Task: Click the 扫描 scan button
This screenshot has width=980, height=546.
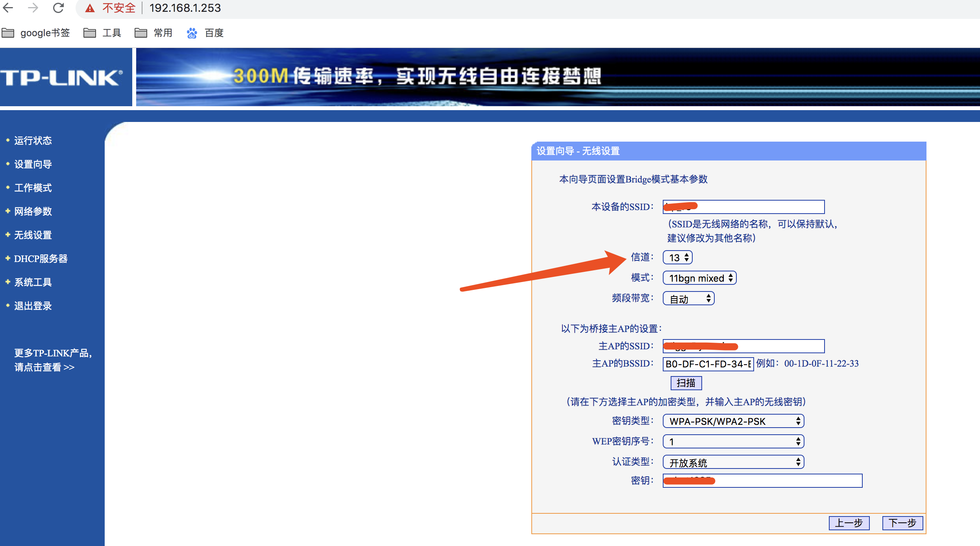Action: 686,383
